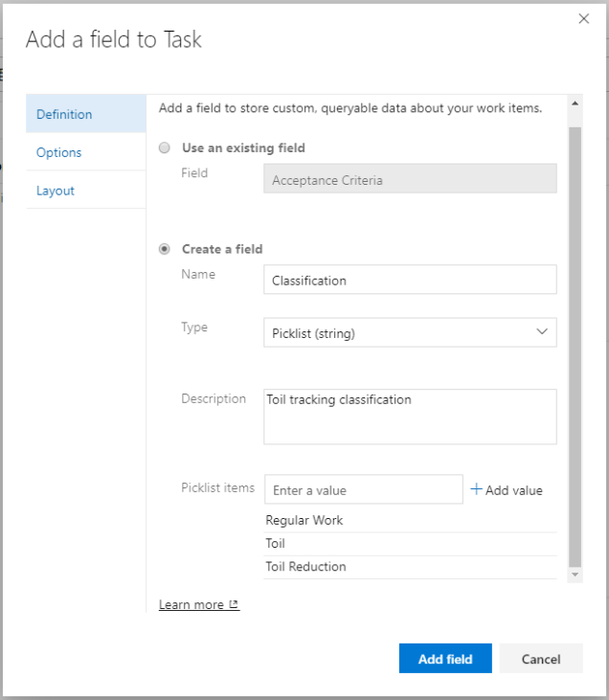The width and height of the screenshot is (609, 700).
Task: Click the plus icon beside Add value
Action: pos(476,489)
